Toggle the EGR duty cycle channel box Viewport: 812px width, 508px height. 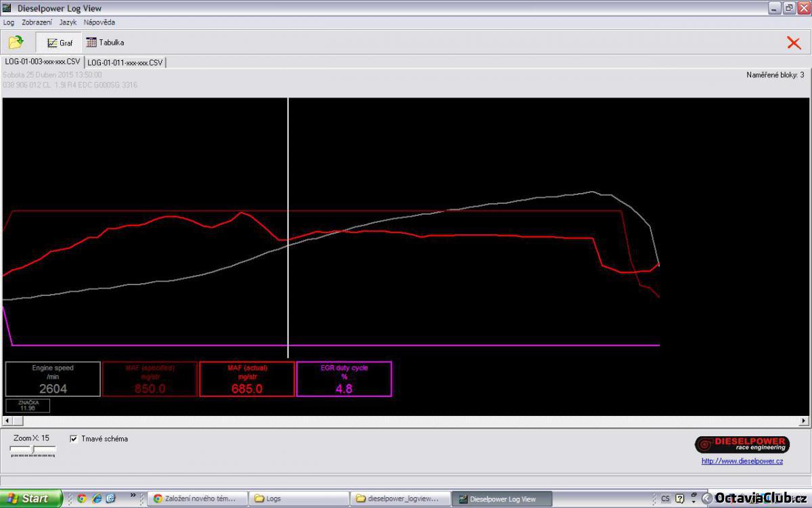[x=344, y=379]
